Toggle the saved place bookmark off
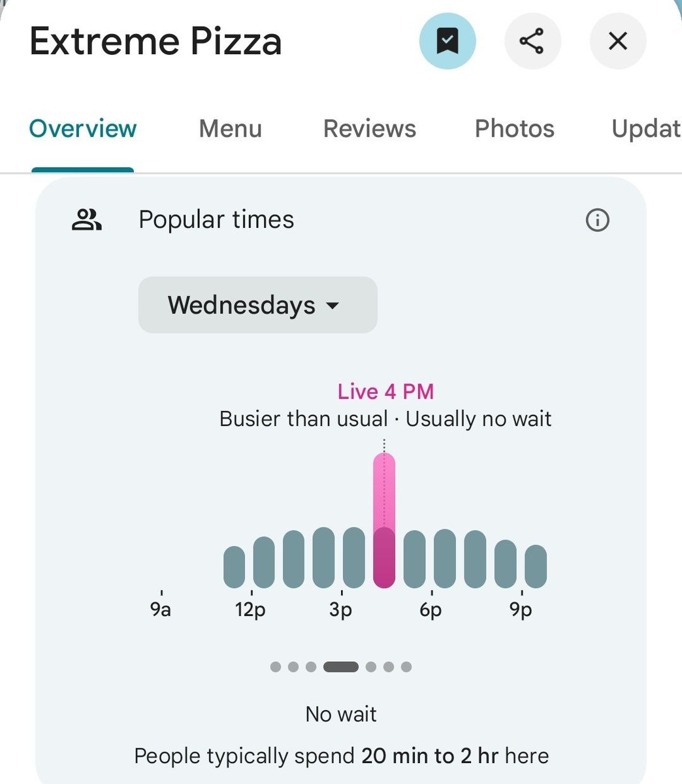The width and height of the screenshot is (682, 784). [447, 41]
